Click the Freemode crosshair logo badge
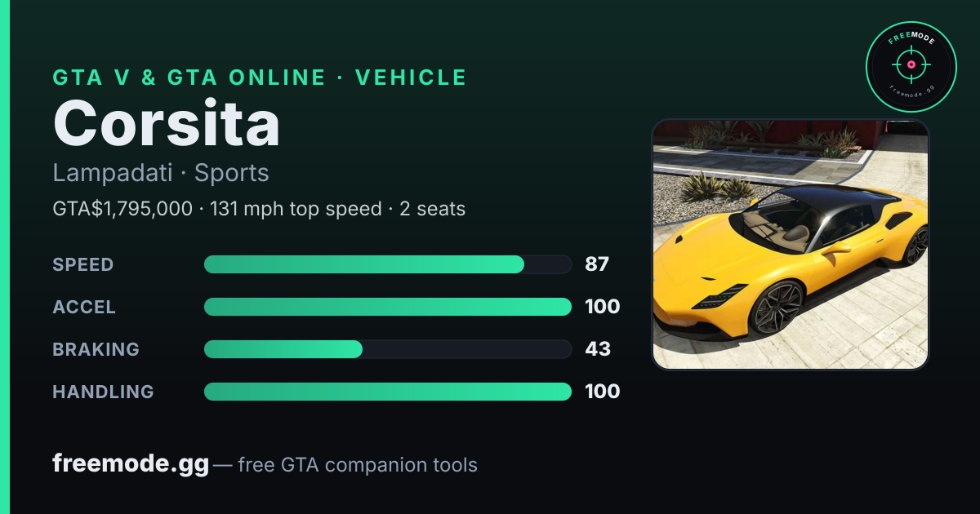 click(x=911, y=66)
